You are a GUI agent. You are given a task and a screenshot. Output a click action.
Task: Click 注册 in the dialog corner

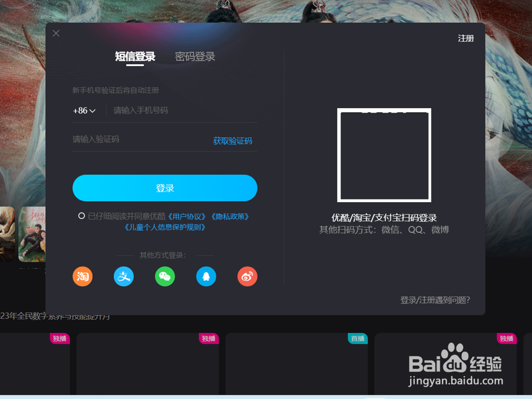pyautogui.click(x=466, y=39)
